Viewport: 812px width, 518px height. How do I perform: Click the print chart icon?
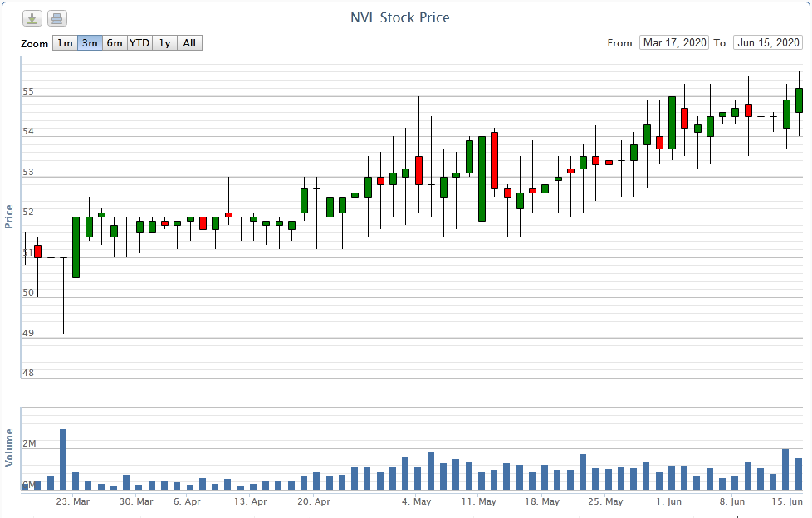pos(57,18)
